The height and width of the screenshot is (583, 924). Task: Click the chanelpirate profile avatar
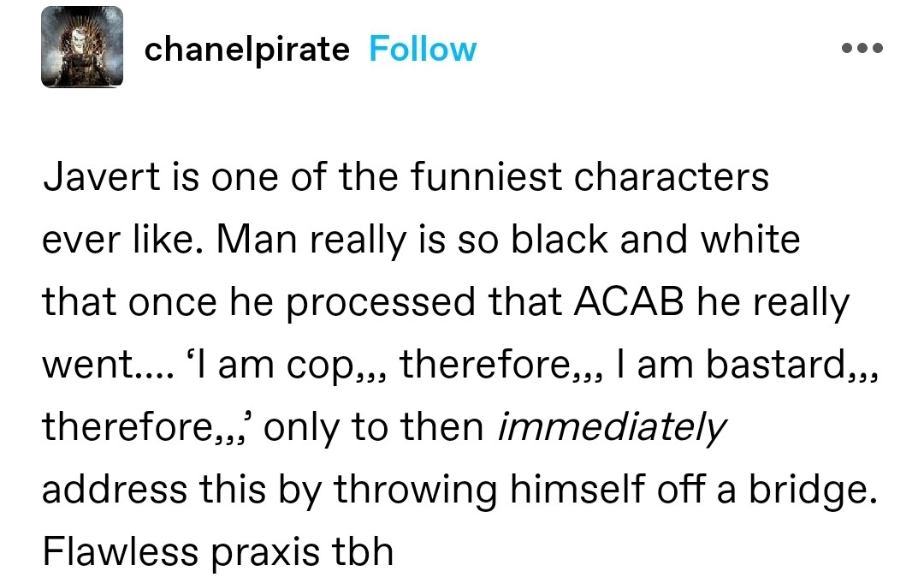(82, 48)
